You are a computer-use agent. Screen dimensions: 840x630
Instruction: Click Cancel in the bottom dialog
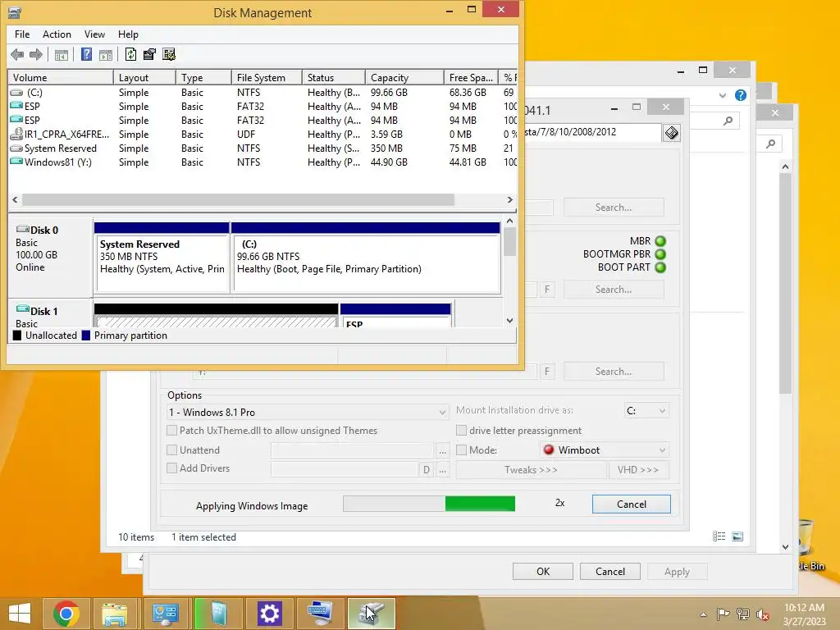click(610, 572)
